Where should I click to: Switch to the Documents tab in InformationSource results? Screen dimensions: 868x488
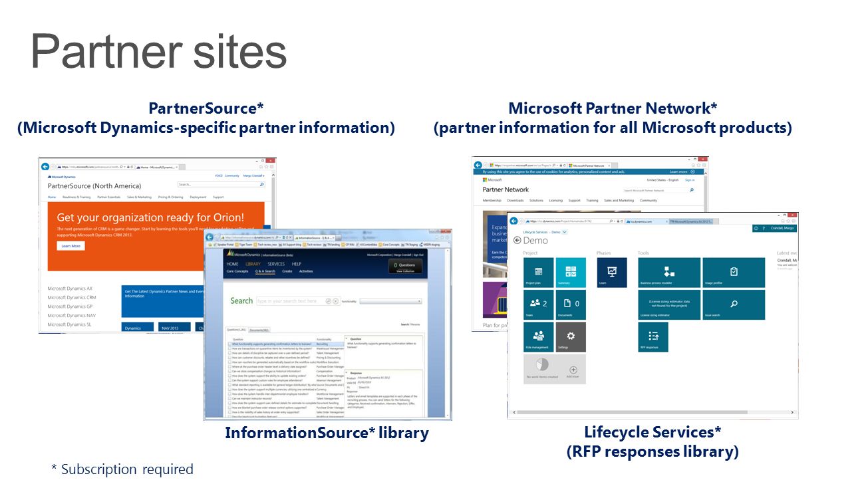(x=259, y=330)
